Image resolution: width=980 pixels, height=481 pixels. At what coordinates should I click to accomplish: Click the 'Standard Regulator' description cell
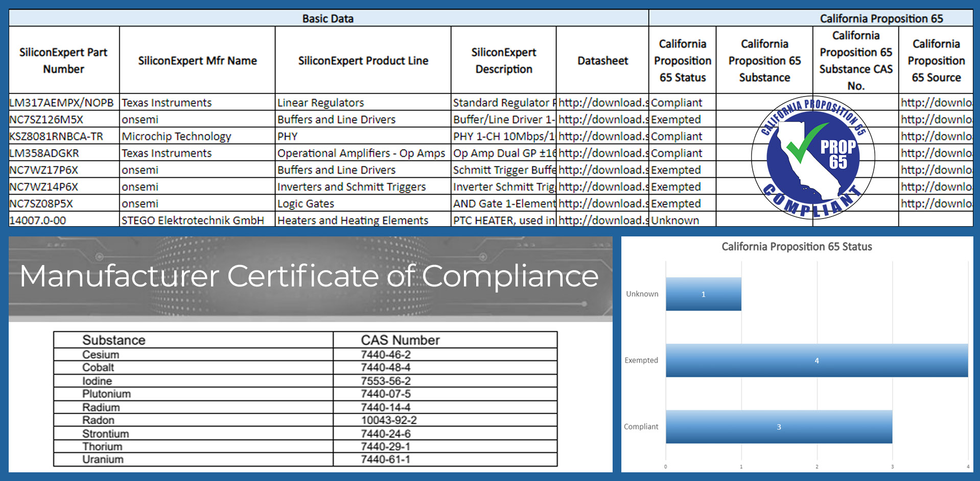pos(504,102)
